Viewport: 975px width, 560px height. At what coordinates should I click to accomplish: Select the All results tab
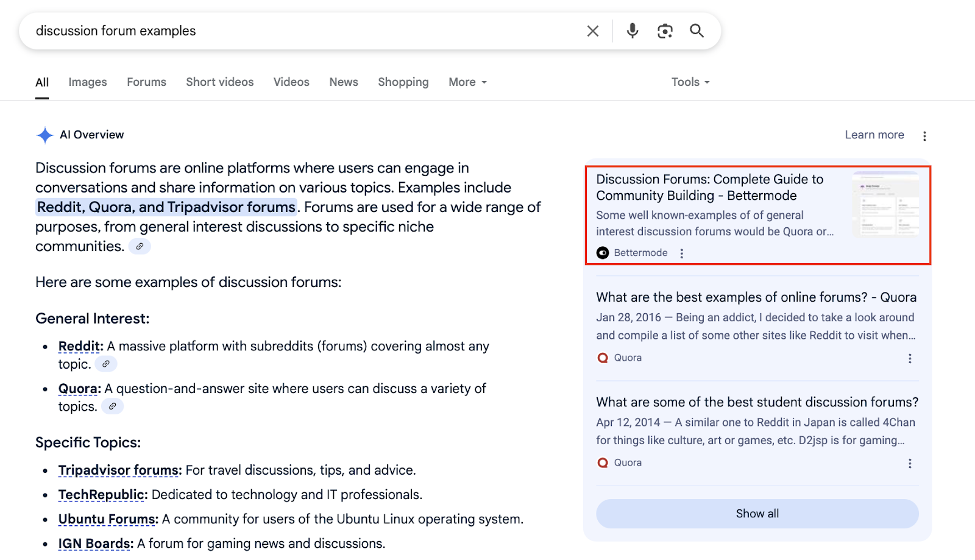click(x=42, y=82)
